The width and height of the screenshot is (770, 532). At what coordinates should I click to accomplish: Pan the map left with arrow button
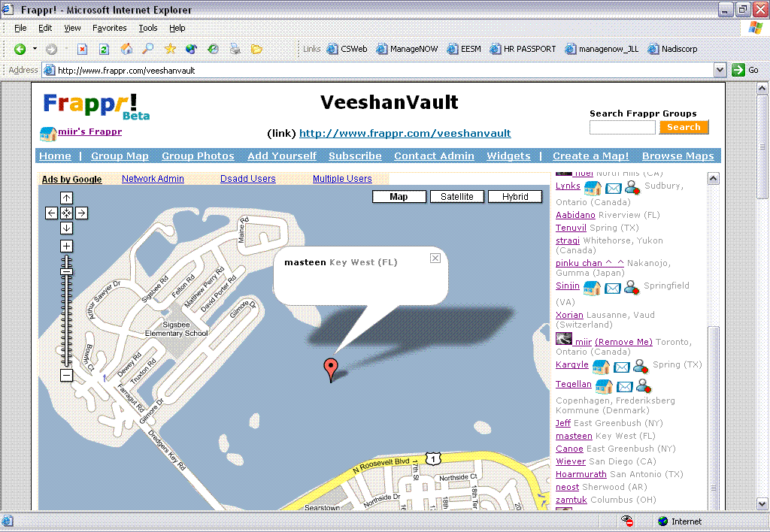click(x=51, y=213)
